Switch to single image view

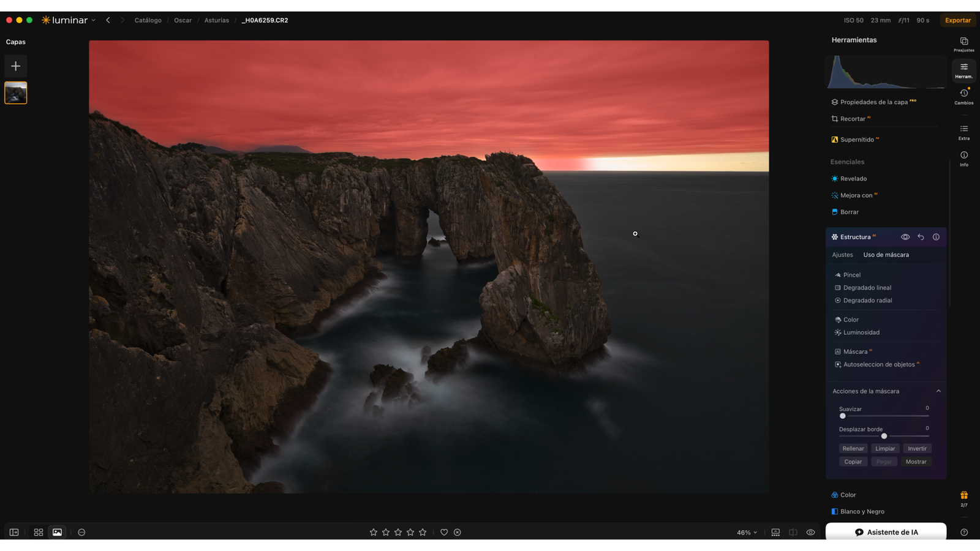pyautogui.click(x=57, y=532)
